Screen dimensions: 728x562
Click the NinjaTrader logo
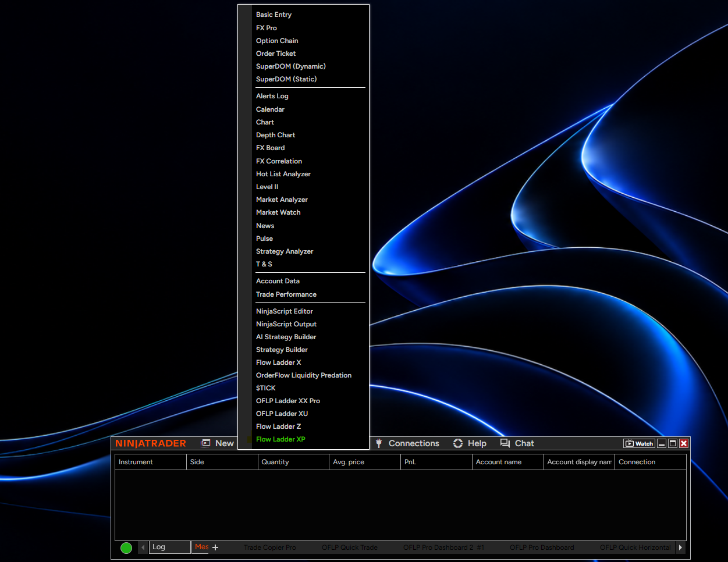[151, 443]
